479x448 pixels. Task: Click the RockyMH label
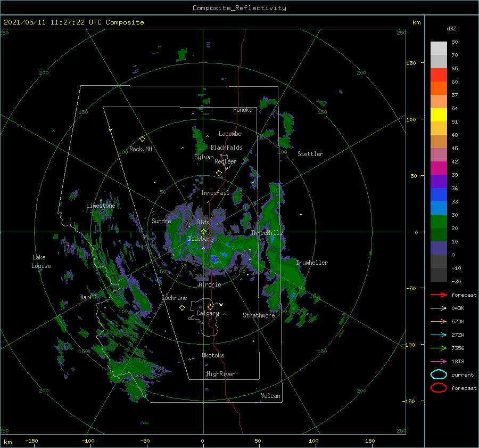coord(141,149)
